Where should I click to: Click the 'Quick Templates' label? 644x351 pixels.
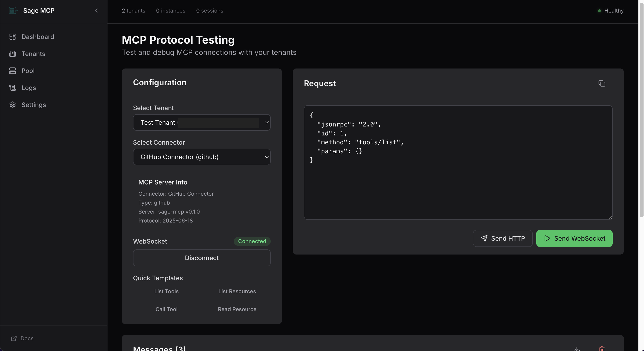(158, 278)
